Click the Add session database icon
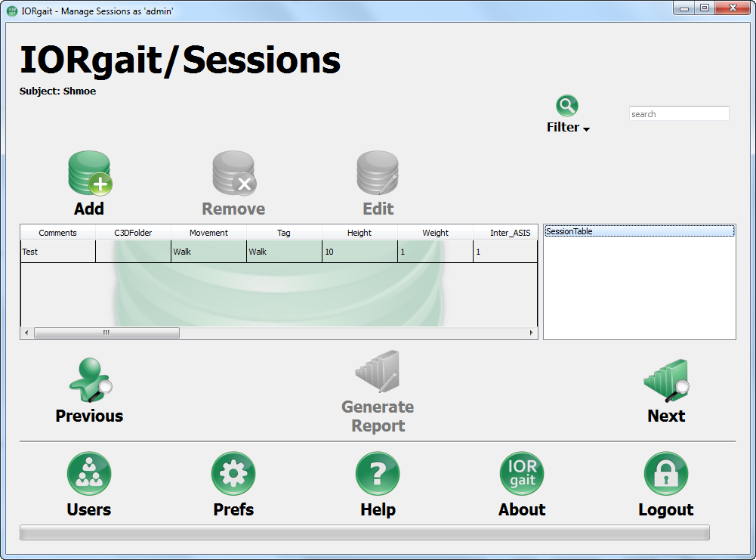This screenshot has width=756, height=560. (90, 173)
